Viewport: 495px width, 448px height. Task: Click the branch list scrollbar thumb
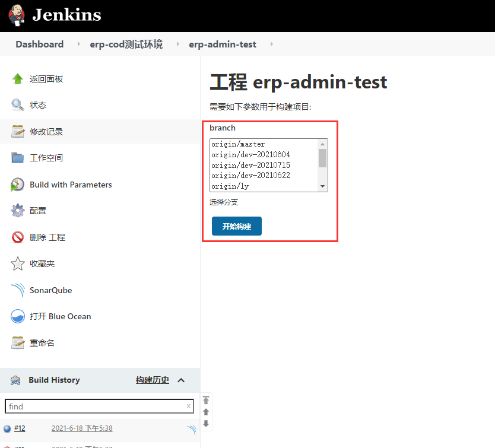[322, 158]
